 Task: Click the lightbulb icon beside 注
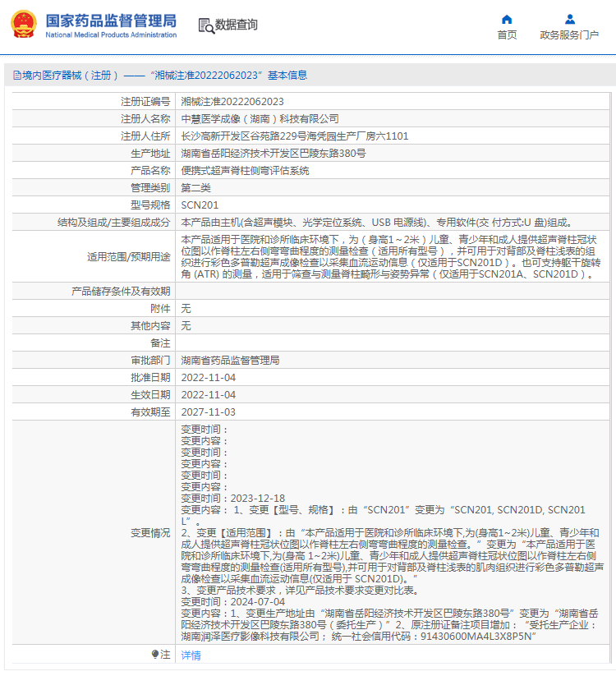[155, 655]
